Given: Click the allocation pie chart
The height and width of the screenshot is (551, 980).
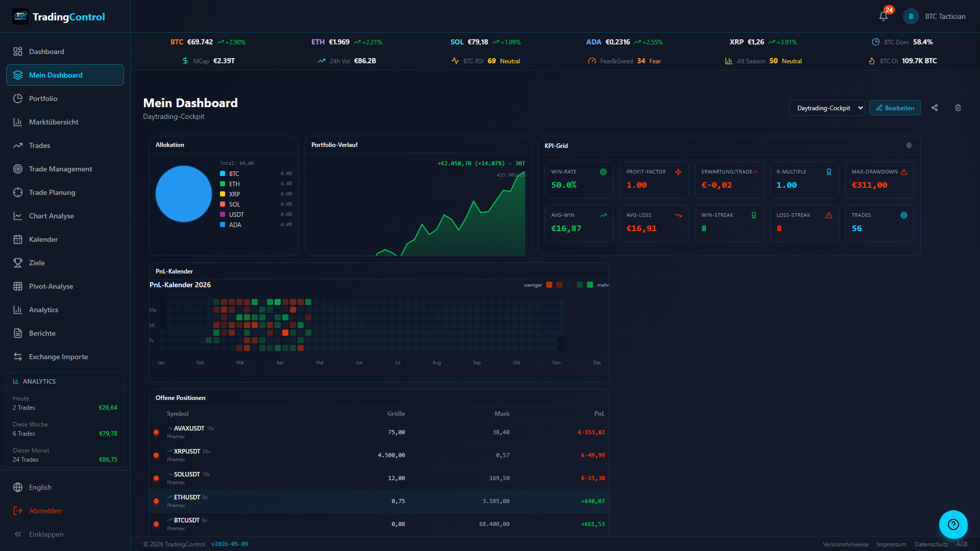Looking at the screenshot, I should pos(184,194).
